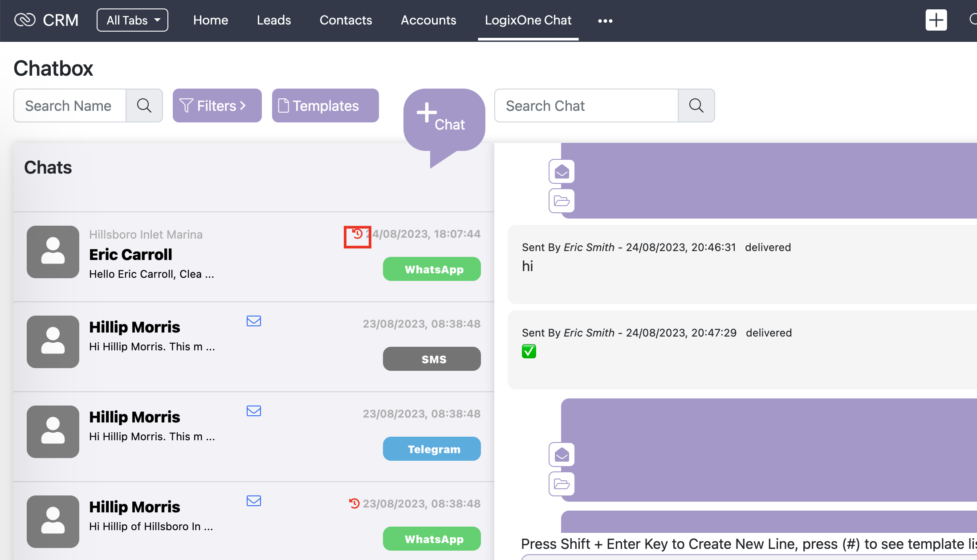Click 'Hi Hillip of Hillsboro In ...' preview
The height and width of the screenshot is (560, 977).
(x=151, y=526)
